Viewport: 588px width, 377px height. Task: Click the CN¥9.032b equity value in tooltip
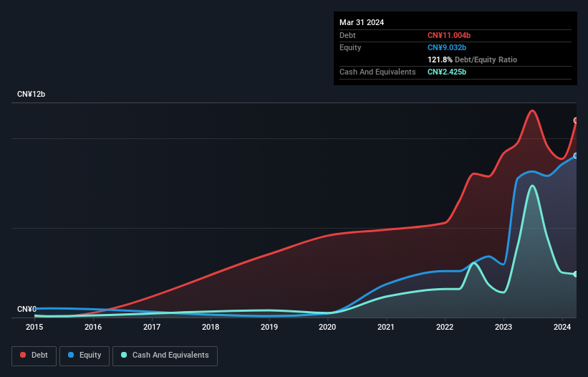point(447,47)
